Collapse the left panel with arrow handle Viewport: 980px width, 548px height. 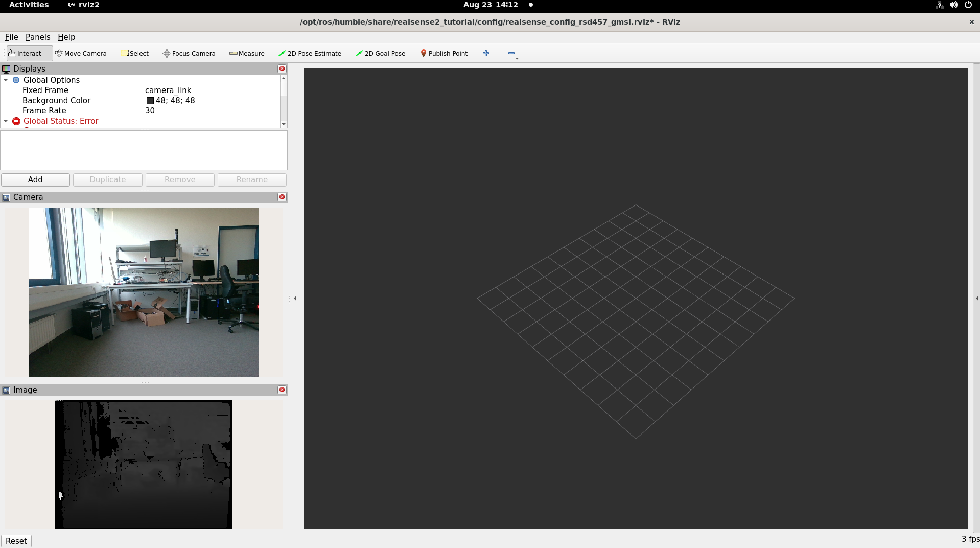click(295, 298)
